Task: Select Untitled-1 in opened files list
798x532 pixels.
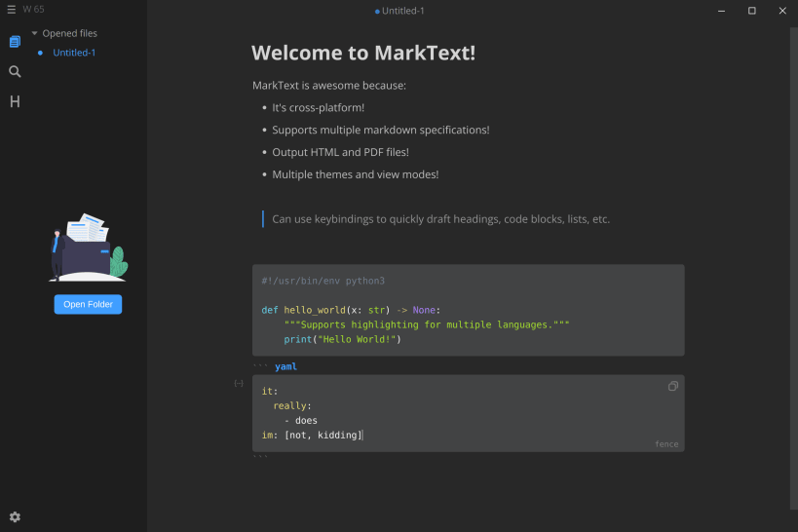Action: click(x=74, y=53)
